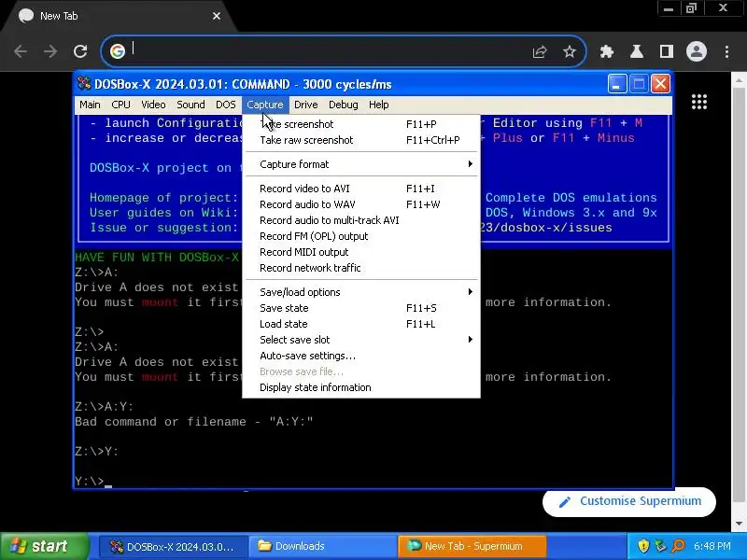747x560 pixels.
Task: Select Record audio to WAV
Action: coord(361,204)
